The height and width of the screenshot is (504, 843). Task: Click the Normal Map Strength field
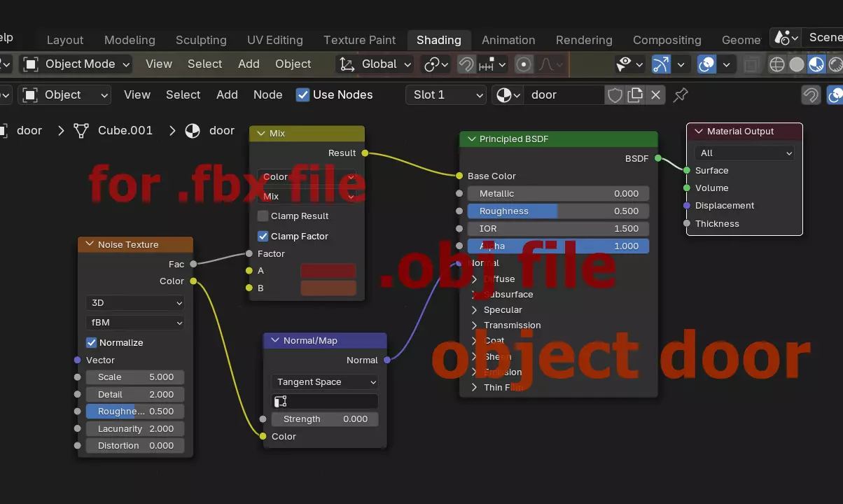tap(325, 419)
